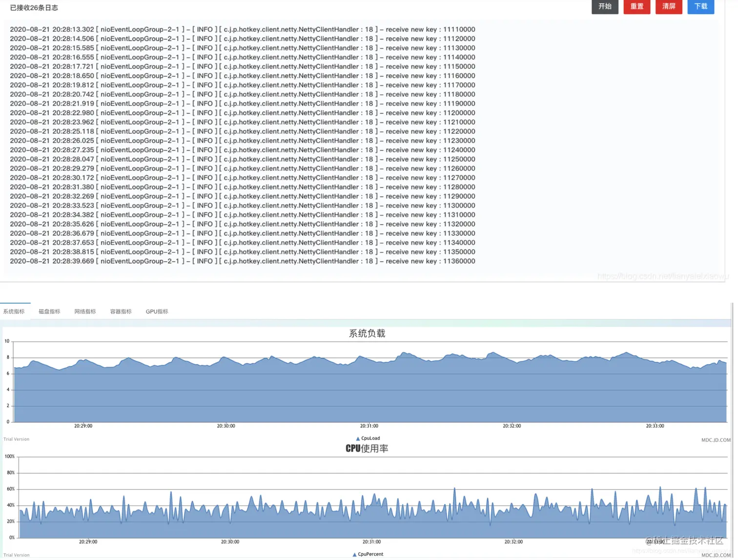
Task: Click the log entry for key 11140000
Action: (x=243, y=57)
